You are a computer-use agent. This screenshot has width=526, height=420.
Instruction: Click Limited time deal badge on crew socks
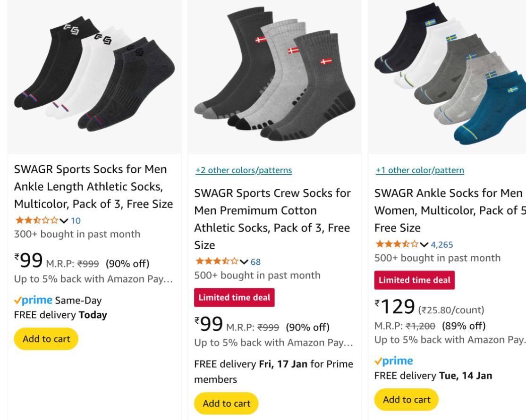[x=234, y=298]
